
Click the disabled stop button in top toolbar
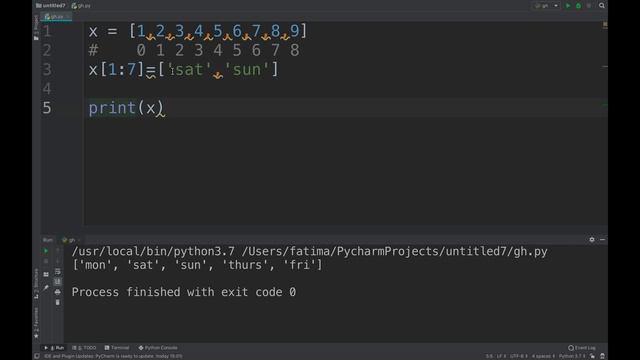tap(589, 6)
